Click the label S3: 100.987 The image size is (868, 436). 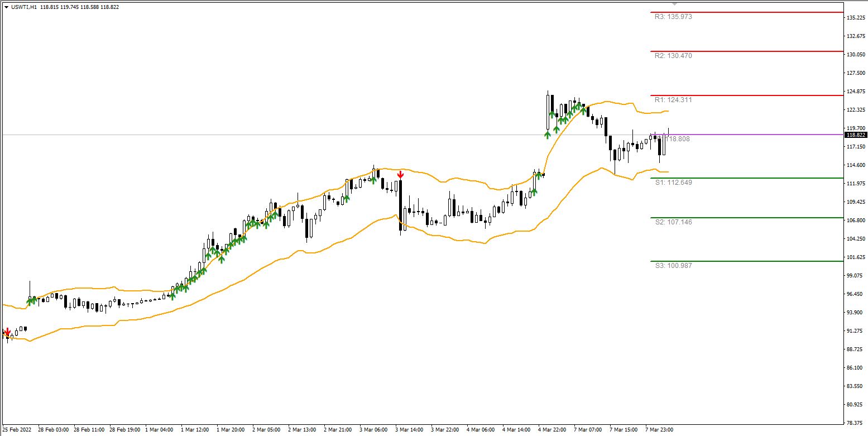click(673, 266)
